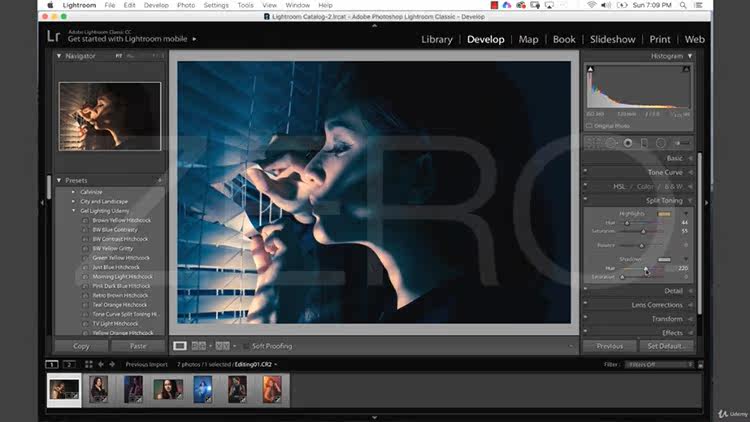Screen dimensions: 750x422
Task: Open the Develop menu in menu bar
Action: click(156, 5)
